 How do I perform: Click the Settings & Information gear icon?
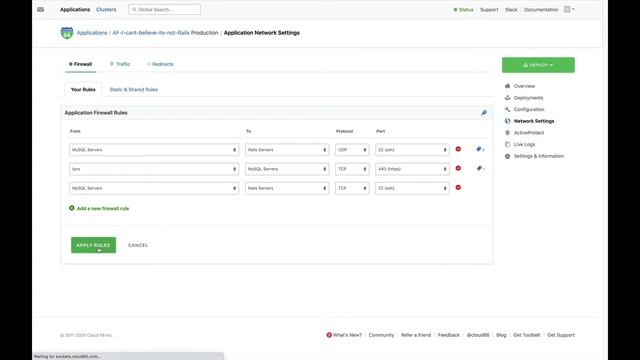(507, 156)
